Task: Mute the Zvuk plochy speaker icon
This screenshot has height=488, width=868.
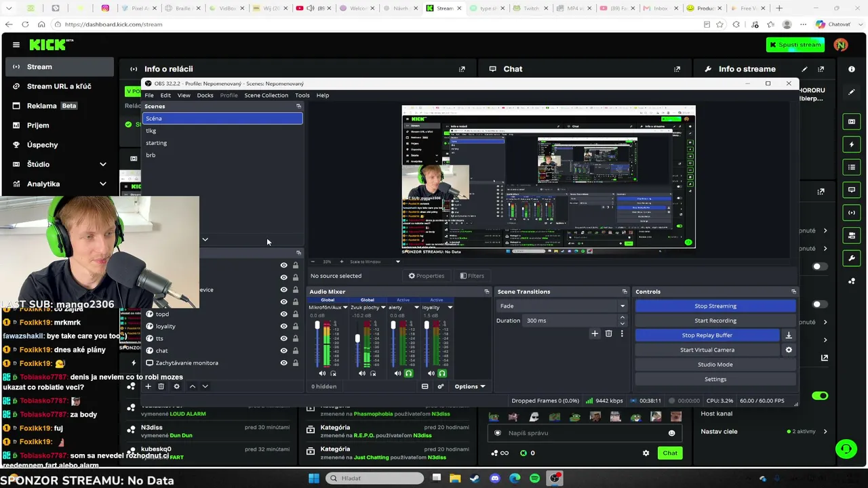Action: click(x=362, y=373)
